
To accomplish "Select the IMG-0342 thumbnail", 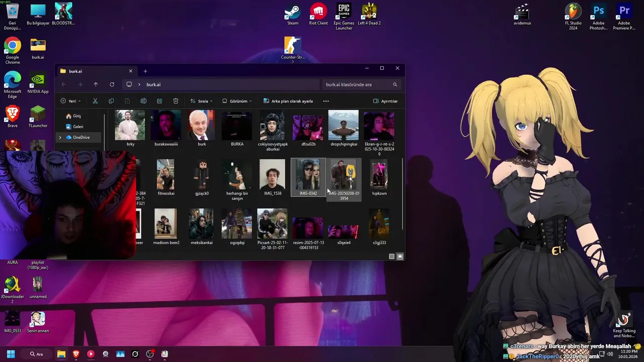I will (x=308, y=177).
